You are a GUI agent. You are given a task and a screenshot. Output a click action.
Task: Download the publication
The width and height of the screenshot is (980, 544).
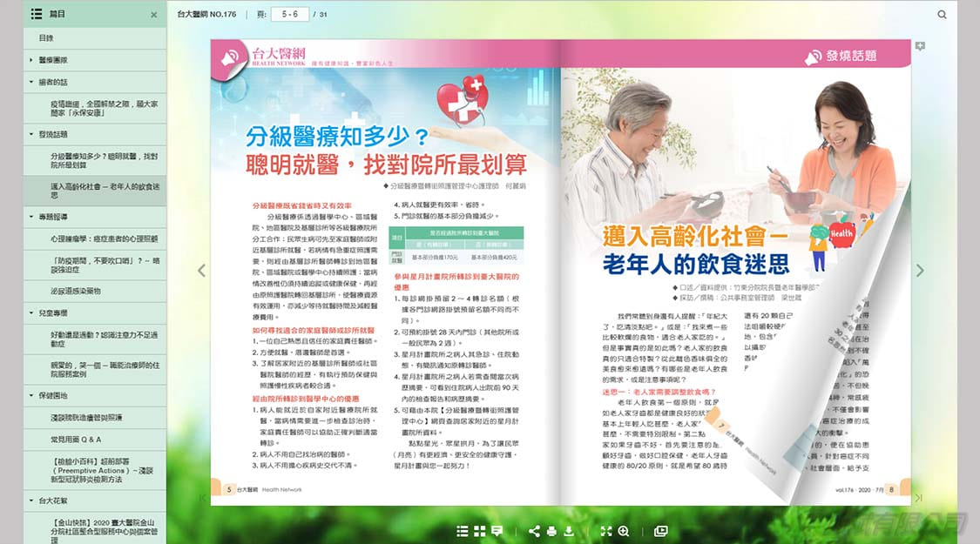(x=569, y=531)
